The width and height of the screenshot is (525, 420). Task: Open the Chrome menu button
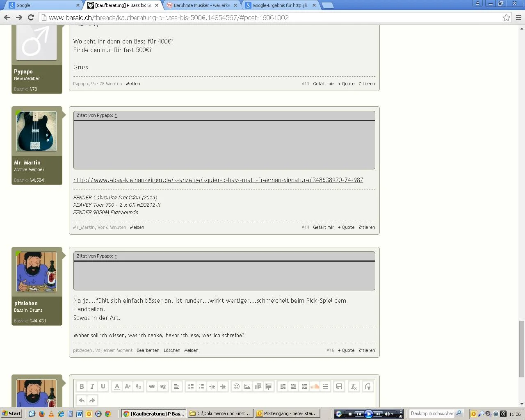pos(518,18)
